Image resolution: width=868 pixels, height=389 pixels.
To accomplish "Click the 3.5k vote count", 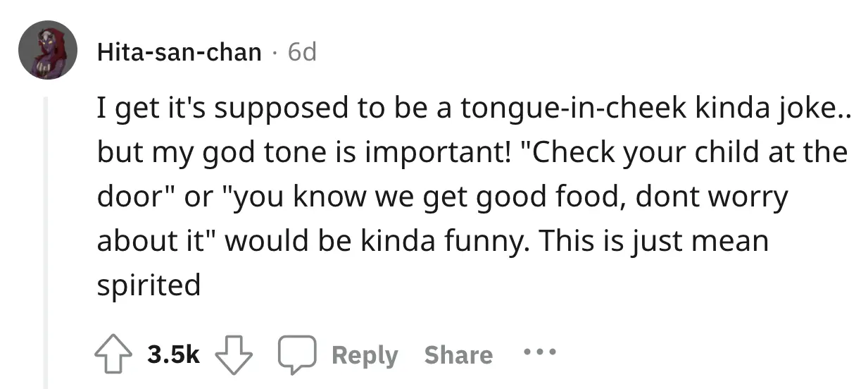I will coord(174,355).
